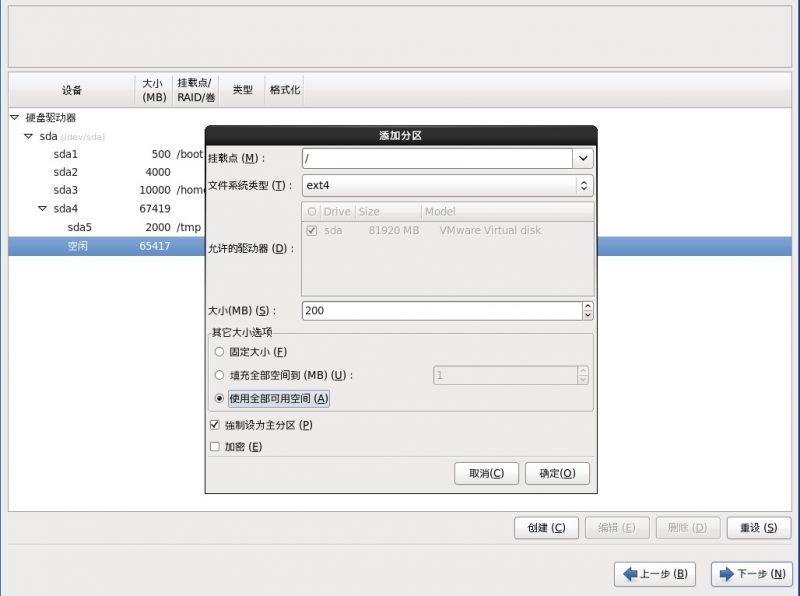Click the 重设 reset button
The width and height of the screenshot is (800, 596).
click(x=758, y=528)
